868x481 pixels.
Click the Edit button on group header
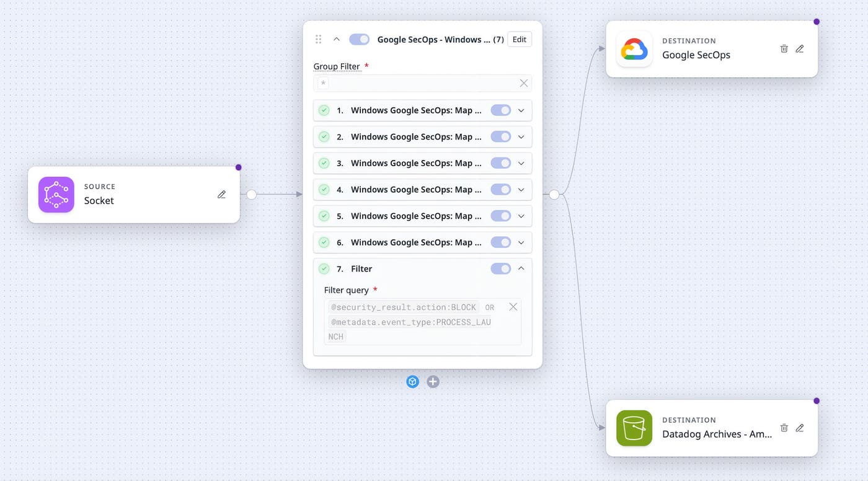(520, 39)
